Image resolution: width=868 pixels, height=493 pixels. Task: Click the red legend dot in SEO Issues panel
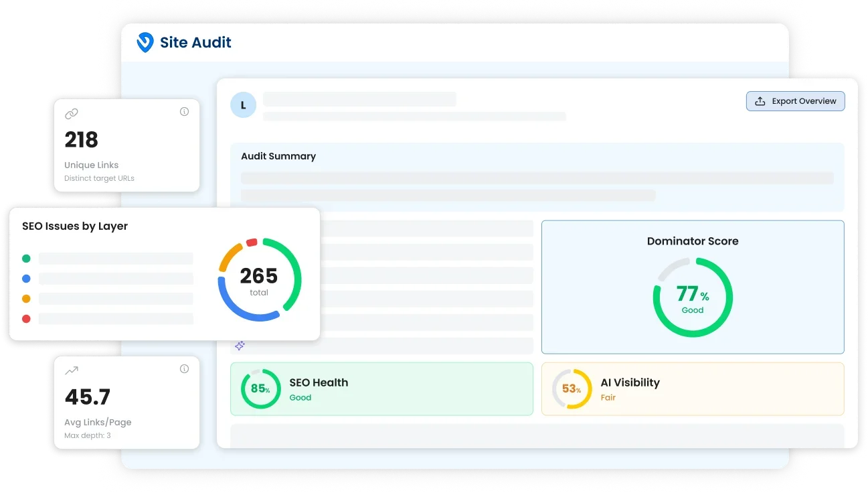25,319
